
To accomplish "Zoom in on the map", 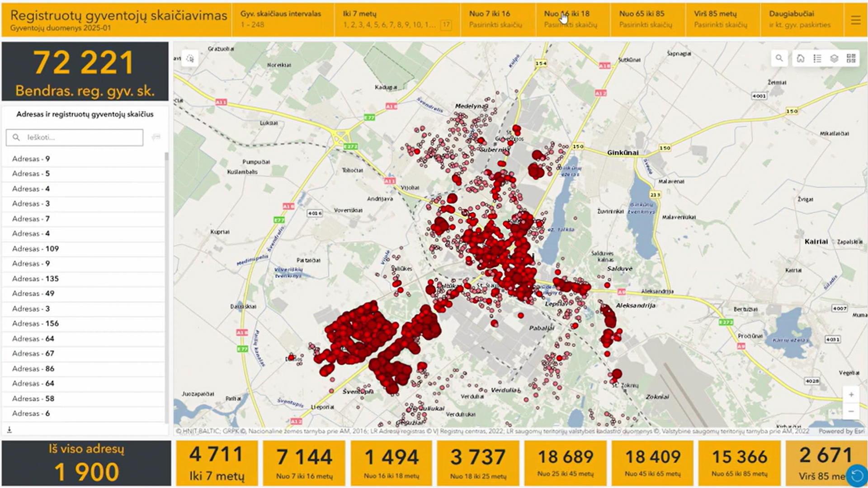I will click(x=851, y=394).
